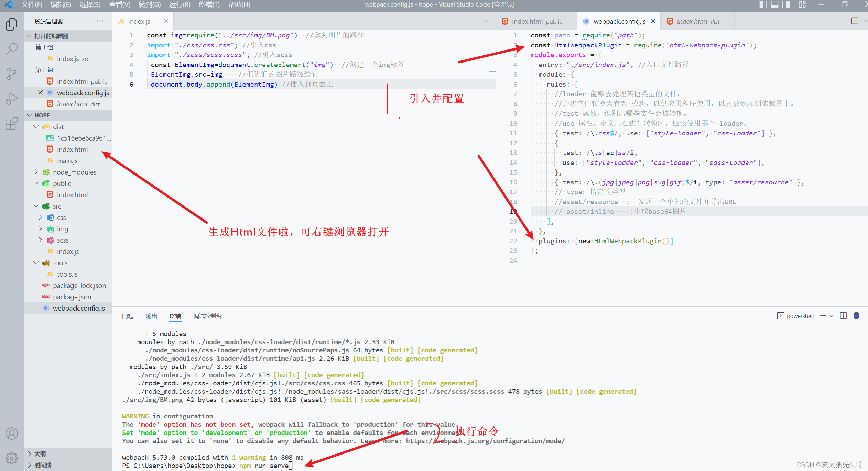Close the webpack.config.js editor tab
Viewport: 868px width, 471px height.
pyautogui.click(x=653, y=21)
